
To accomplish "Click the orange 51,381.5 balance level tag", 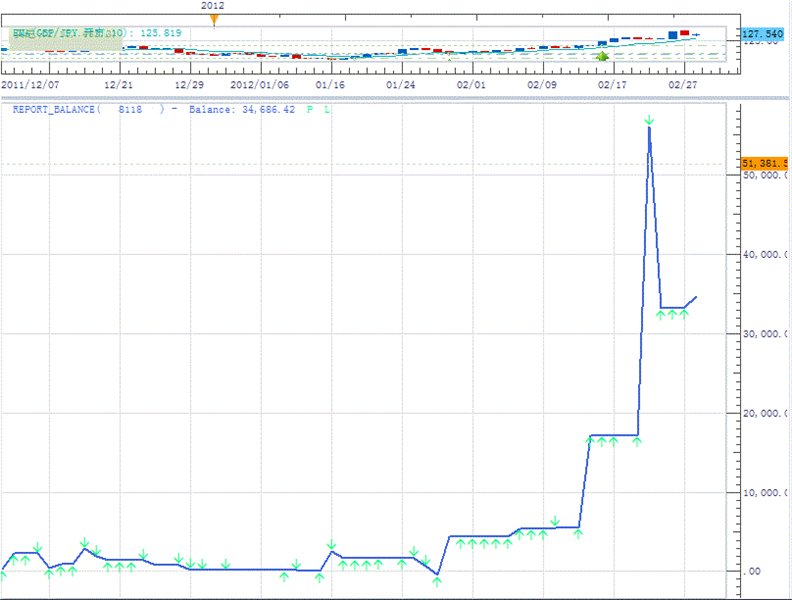I will 765,163.
